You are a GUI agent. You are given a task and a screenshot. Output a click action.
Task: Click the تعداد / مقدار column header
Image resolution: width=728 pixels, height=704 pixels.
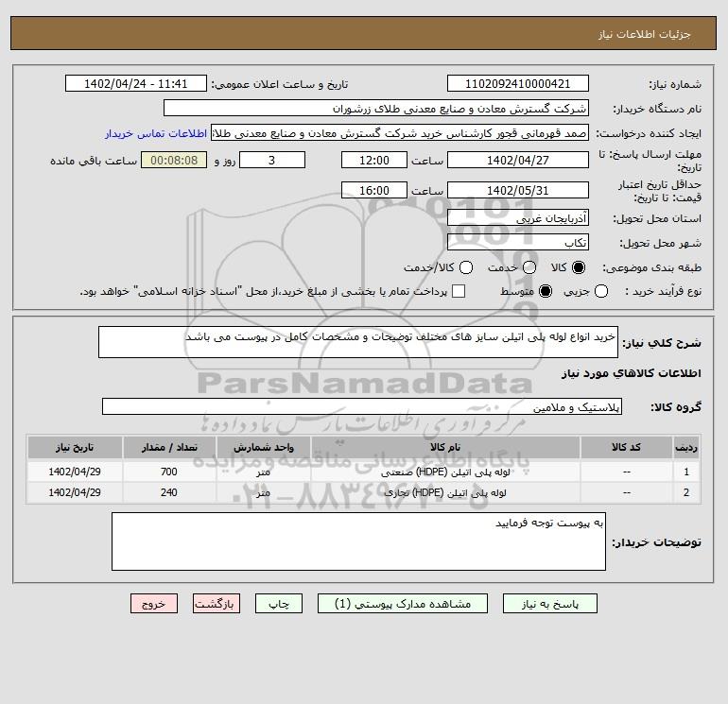coord(169,447)
